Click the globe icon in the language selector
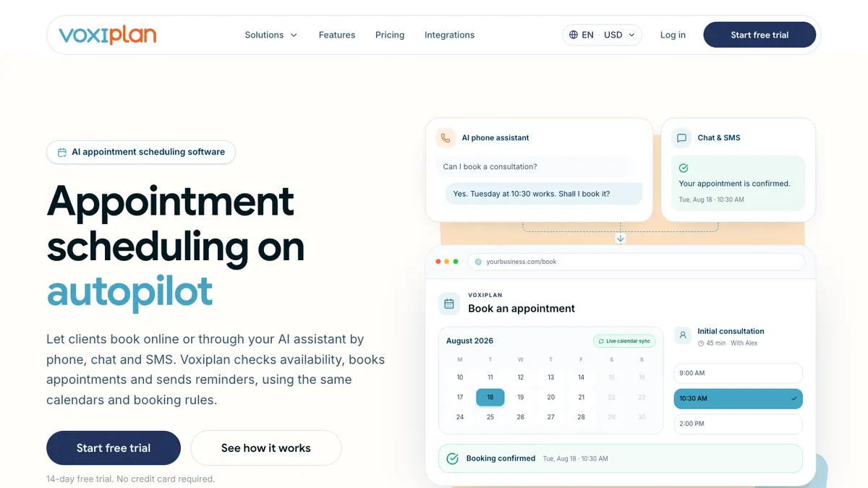 [x=574, y=35]
